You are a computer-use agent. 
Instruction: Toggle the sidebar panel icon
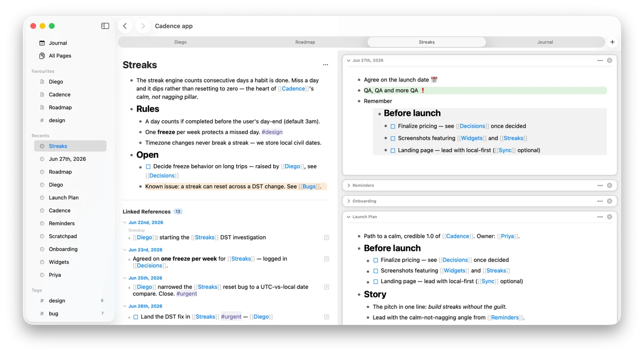105,26
